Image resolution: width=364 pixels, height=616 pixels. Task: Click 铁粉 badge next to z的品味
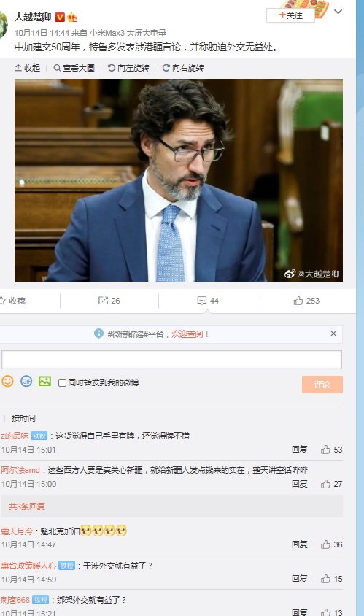(39, 436)
